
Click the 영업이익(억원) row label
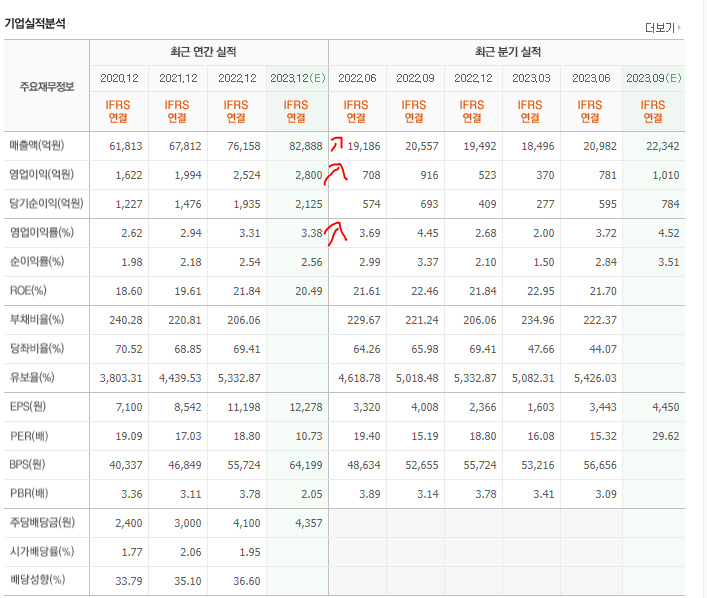[x=41, y=174]
